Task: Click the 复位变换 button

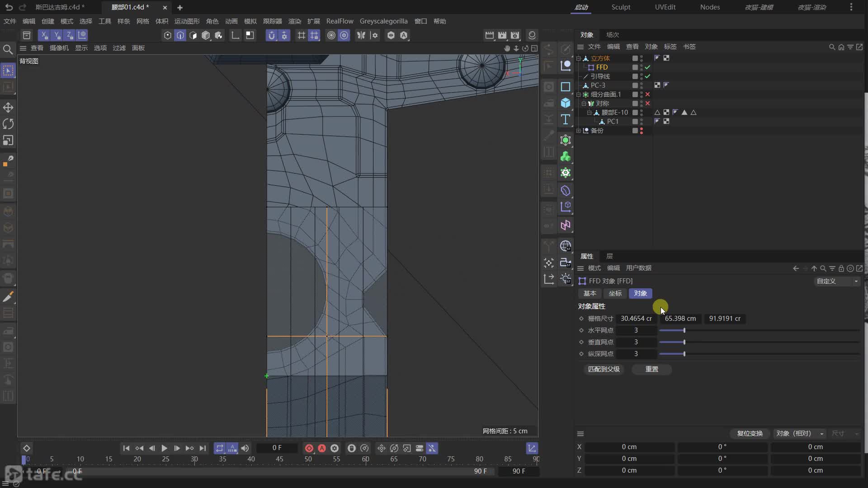Action: (750, 433)
